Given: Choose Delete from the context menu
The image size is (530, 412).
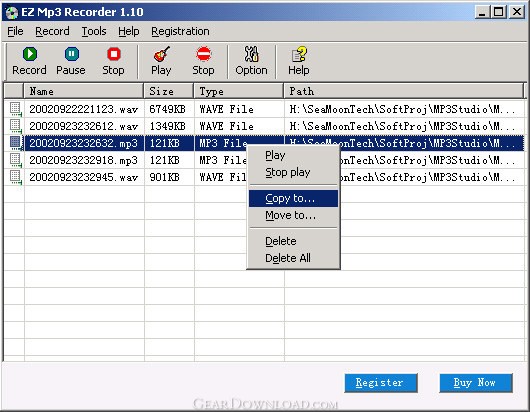Looking at the screenshot, I should click(x=293, y=241).
